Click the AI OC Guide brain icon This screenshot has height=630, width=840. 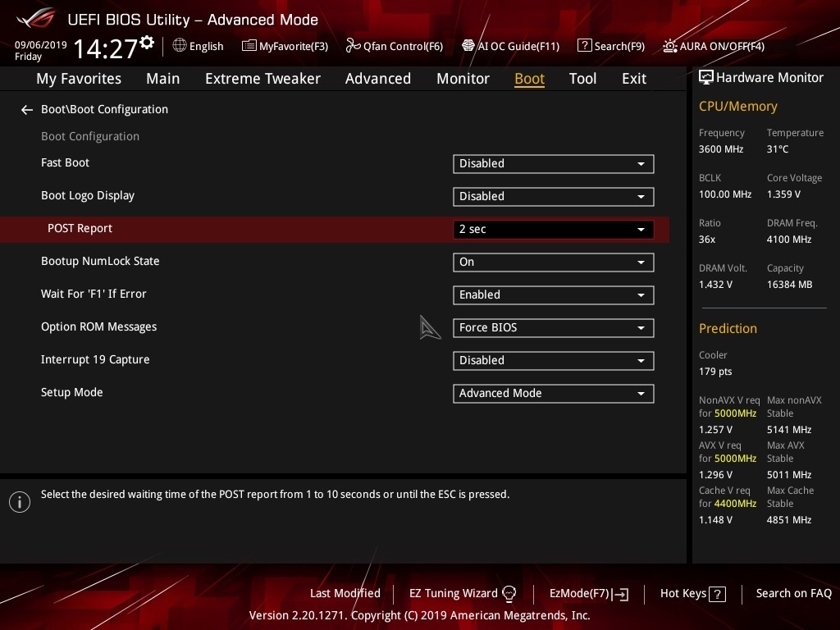tap(468, 46)
